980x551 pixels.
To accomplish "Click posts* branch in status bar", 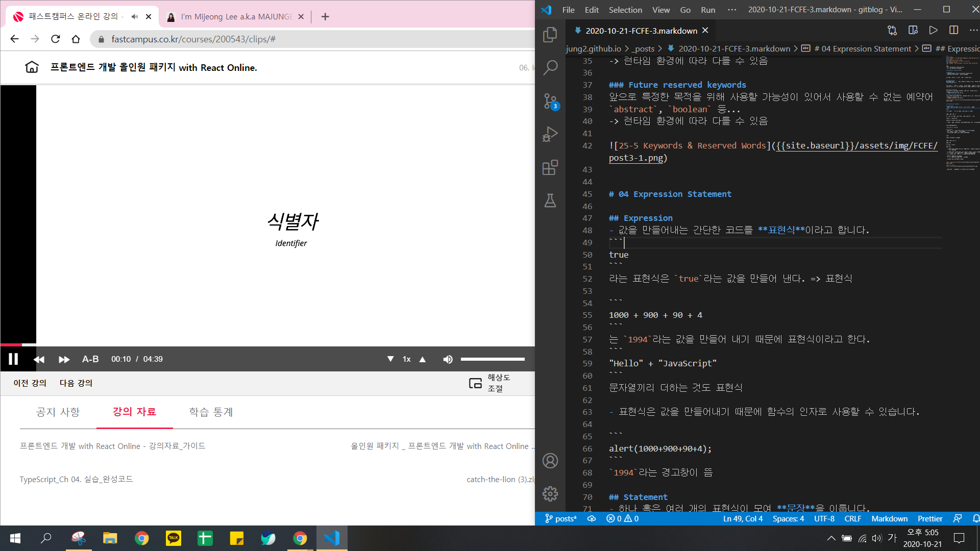I will point(561,518).
